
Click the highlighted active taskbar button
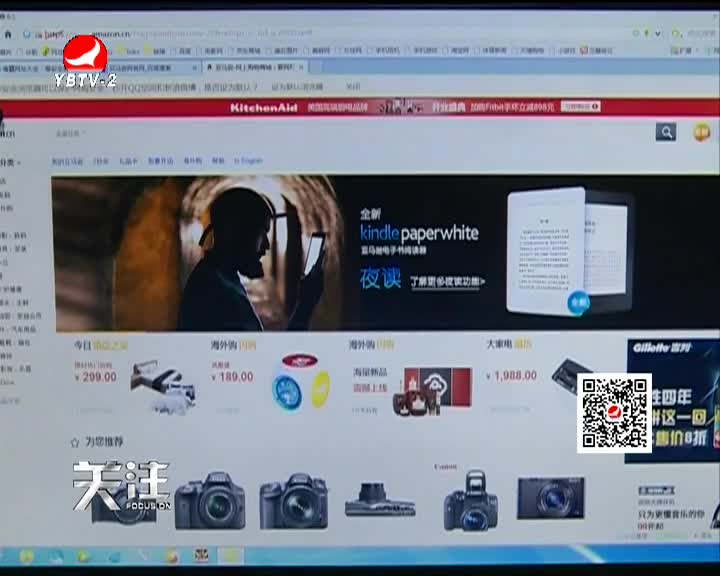[x=231, y=556]
